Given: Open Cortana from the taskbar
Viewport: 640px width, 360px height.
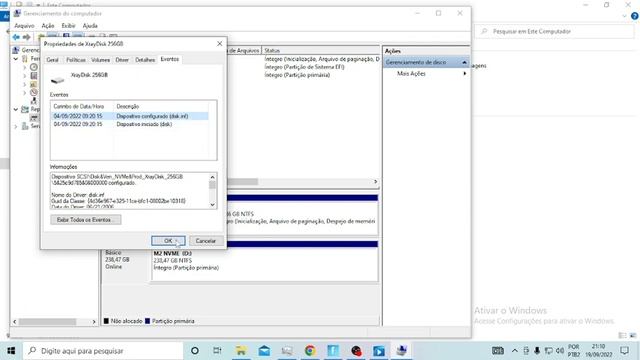Looking at the screenshot, I should (x=195, y=351).
